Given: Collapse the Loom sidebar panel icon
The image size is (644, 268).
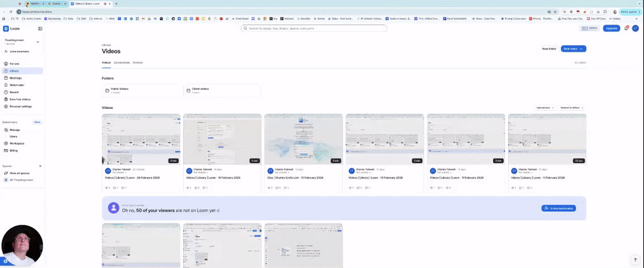Looking at the screenshot, I should [40, 28].
